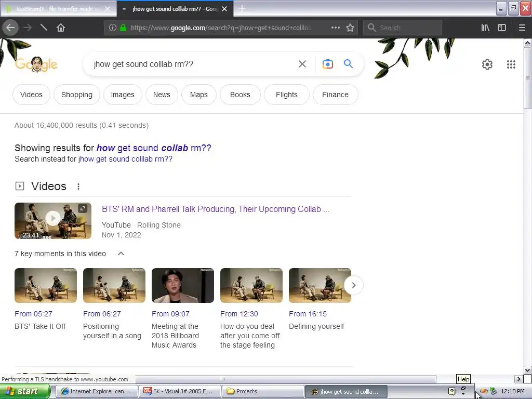Open 'Positioning yourself in a song' thumbnail
Screen dimensions: 532x399
(114, 285)
